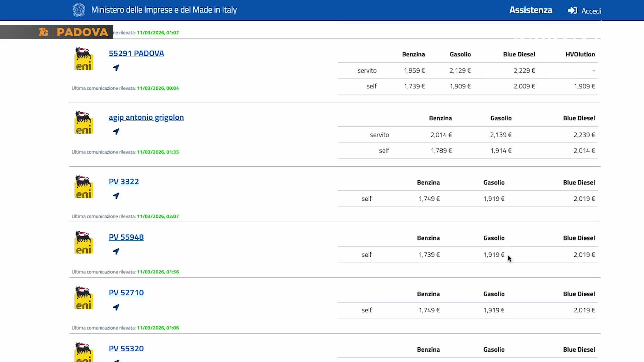644x362 pixels.
Task: Click the navigation arrow under agip antonio grigolon
Action: (116, 132)
